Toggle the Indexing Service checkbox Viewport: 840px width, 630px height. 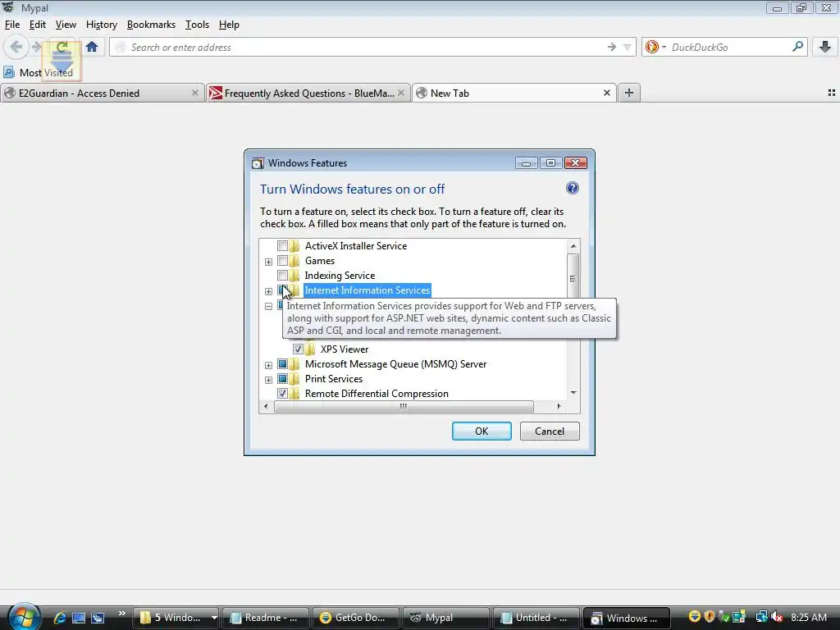[x=282, y=276]
